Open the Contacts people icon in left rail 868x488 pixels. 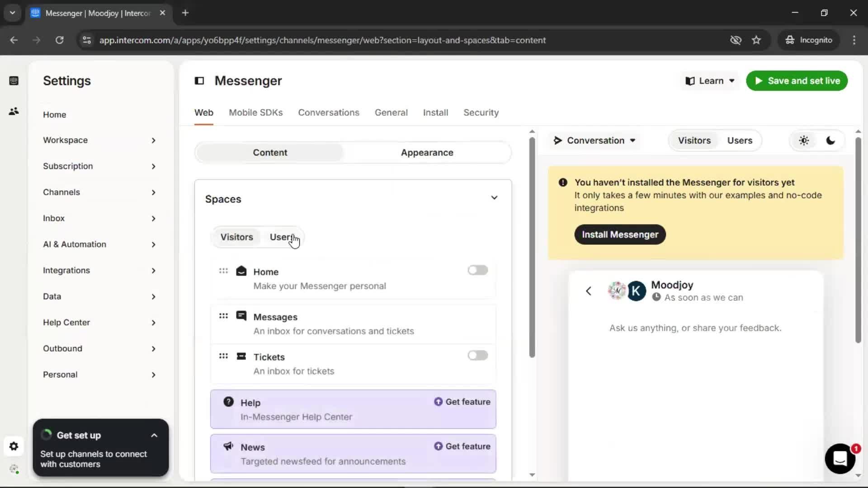(14, 111)
